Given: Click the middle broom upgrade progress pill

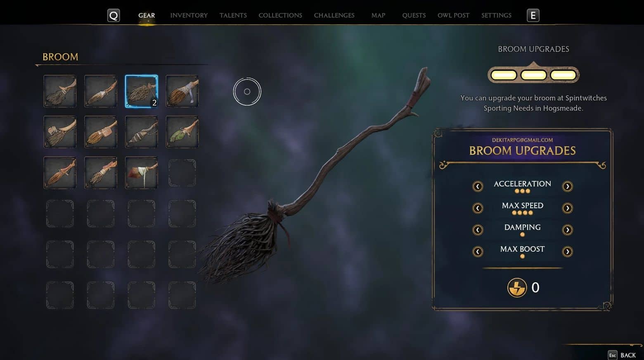Looking at the screenshot, I should 533,75.
